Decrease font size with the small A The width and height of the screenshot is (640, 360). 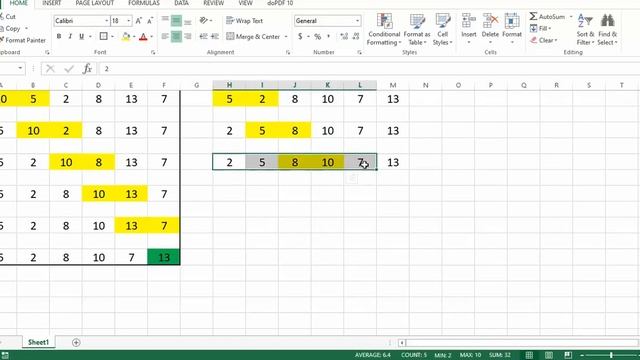[x=150, y=21]
